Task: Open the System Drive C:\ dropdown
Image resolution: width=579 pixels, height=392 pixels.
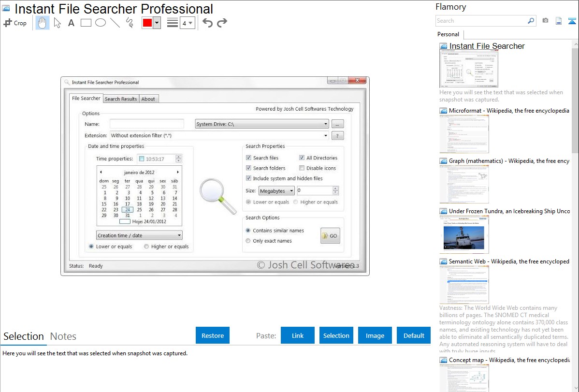Action: [262, 124]
